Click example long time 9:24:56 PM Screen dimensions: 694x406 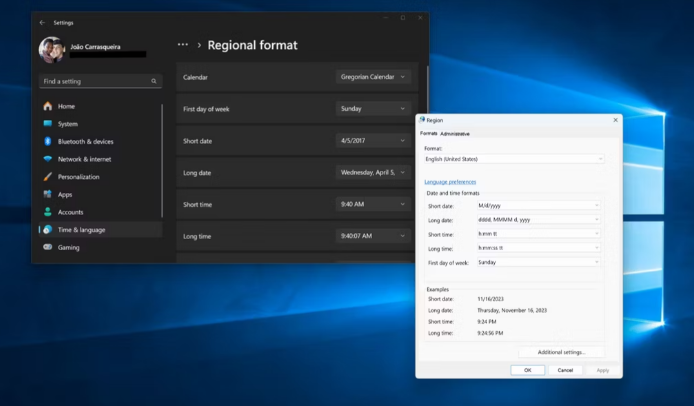[490, 333]
